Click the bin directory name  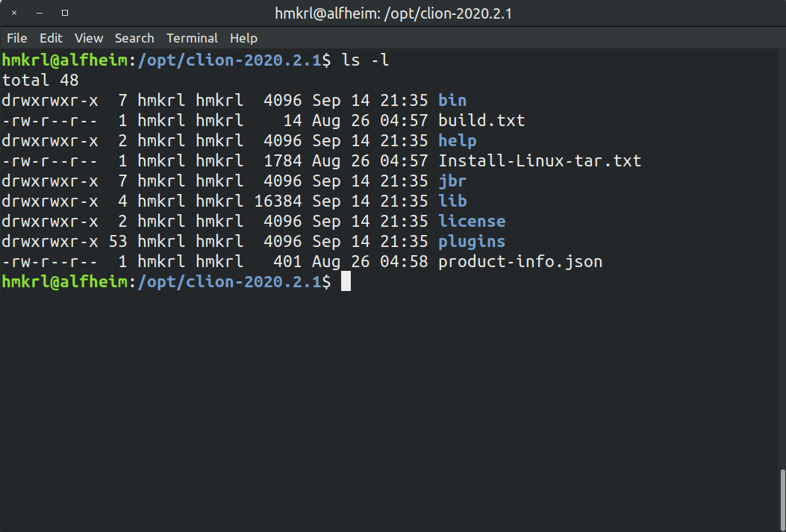pyautogui.click(x=452, y=100)
